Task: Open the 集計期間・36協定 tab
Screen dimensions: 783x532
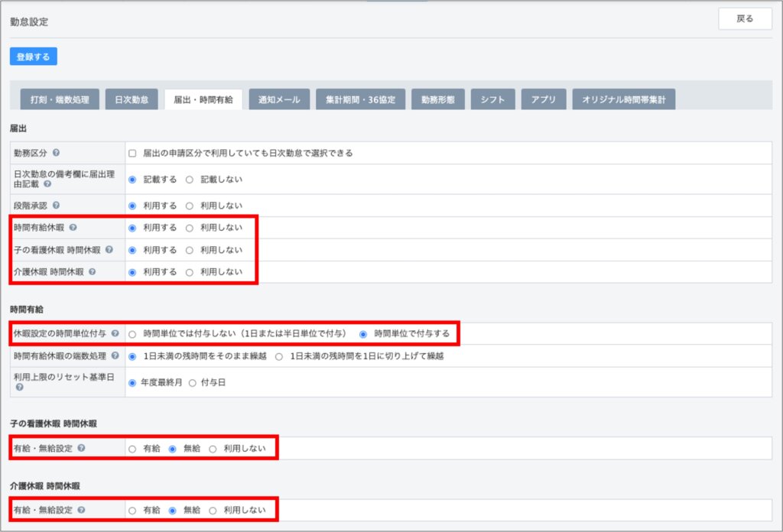Action: coord(360,100)
